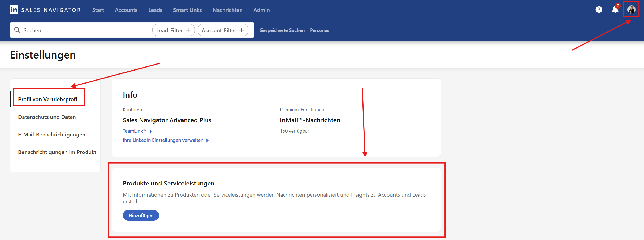
Task: Open the Leads menu item
Action: 155,10
